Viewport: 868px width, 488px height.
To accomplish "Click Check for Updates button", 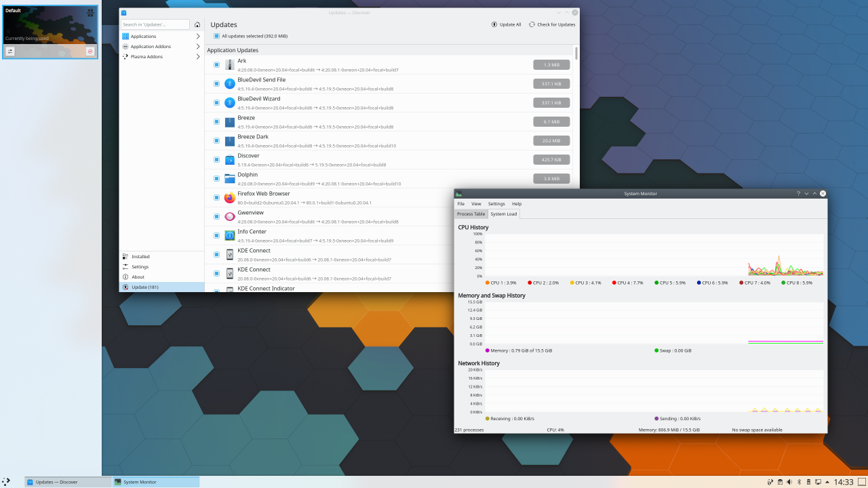I will click(552, 24).
